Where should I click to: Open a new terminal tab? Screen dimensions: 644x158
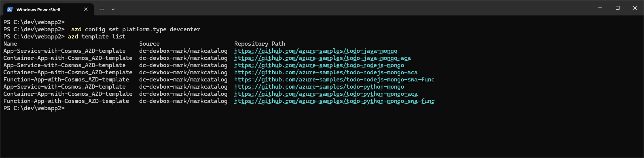coord(102,9)
